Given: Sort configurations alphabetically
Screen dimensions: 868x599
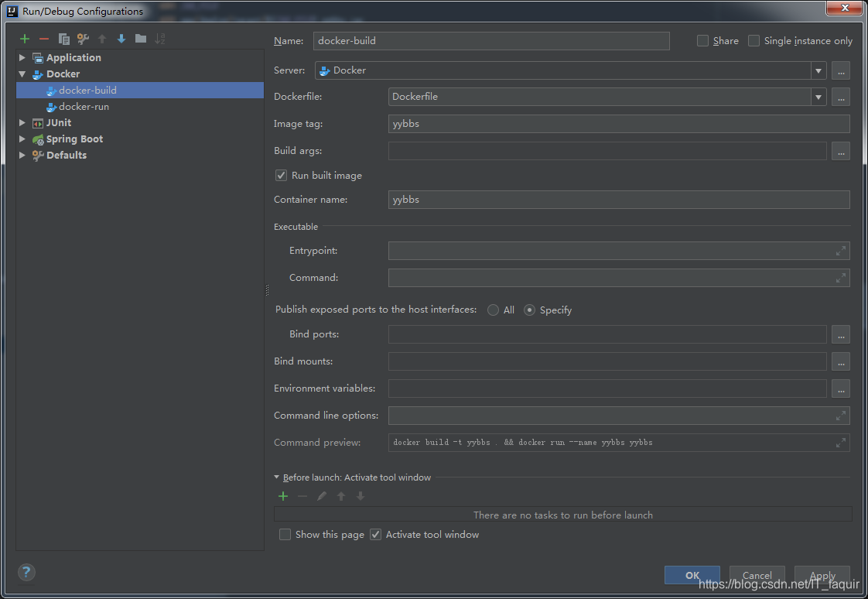Looking at the screenshot, I should point(160,39).
